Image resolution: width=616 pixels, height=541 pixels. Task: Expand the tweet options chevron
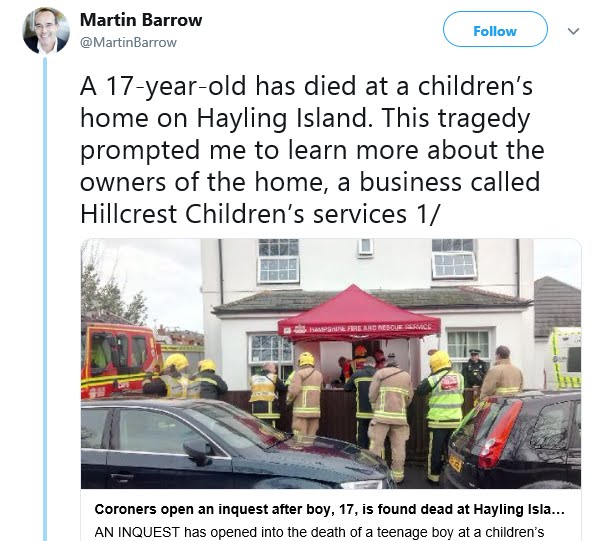[x=574, y=31]
